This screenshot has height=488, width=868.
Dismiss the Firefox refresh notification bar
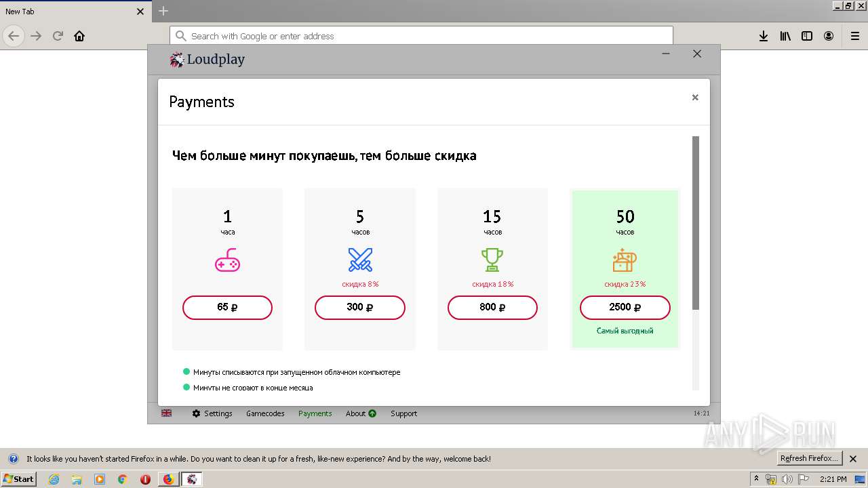(x=853, y=459)
